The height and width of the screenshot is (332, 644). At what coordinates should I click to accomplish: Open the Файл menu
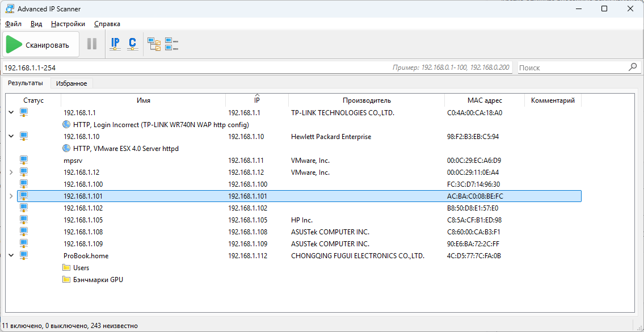tap(14, 24)
